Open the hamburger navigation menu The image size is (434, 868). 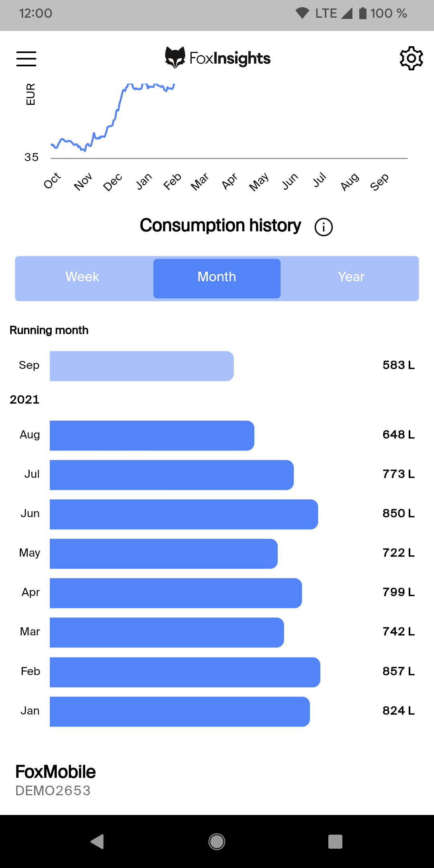coord(26,59)
